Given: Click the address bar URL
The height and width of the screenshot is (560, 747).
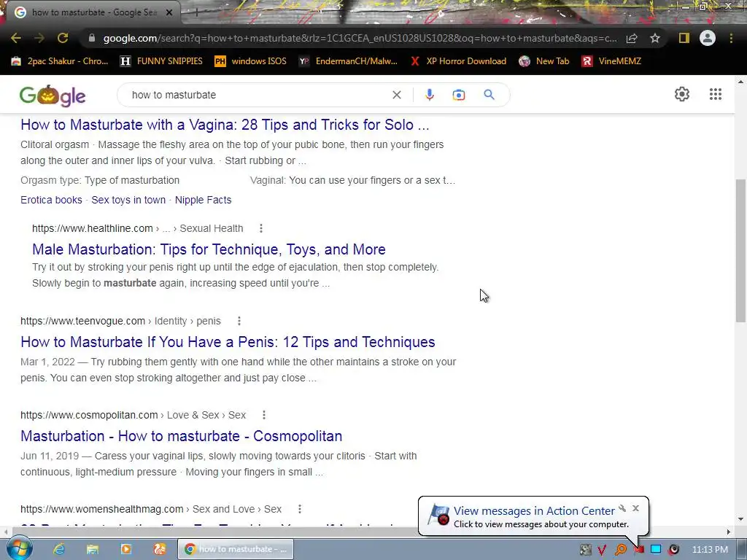Looking at the screenshot, I should coord(360,38).
